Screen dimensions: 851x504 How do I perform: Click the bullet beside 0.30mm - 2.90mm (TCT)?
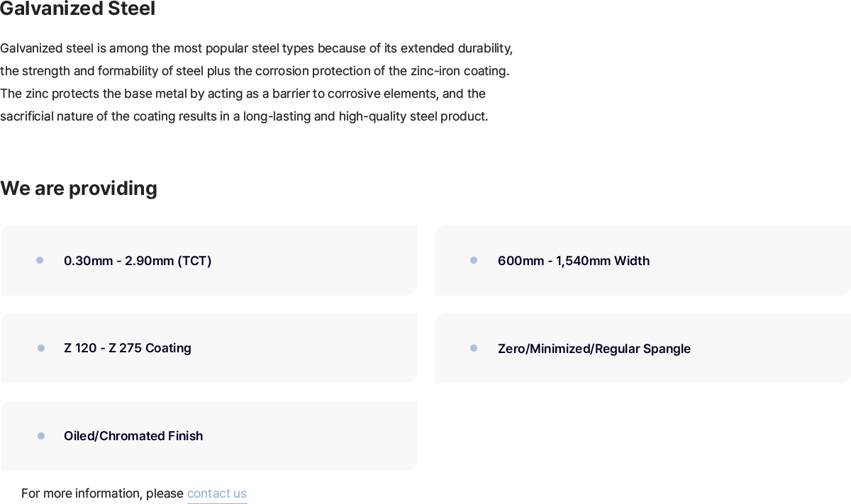pos(40,260)
